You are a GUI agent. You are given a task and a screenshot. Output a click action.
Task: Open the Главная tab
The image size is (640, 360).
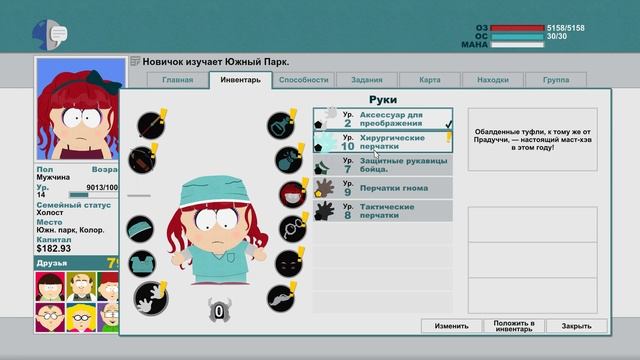click(178, 80)
